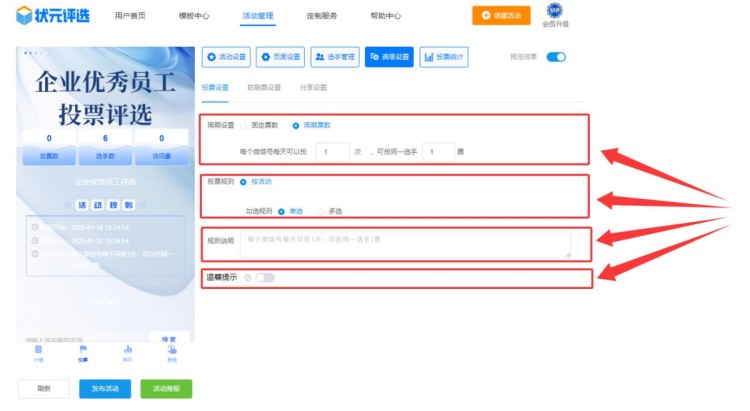Image resolution: width=750 pixels, height=411 pixels.
Task: Choose the 多选 radio option
Action: click(320, 211)
